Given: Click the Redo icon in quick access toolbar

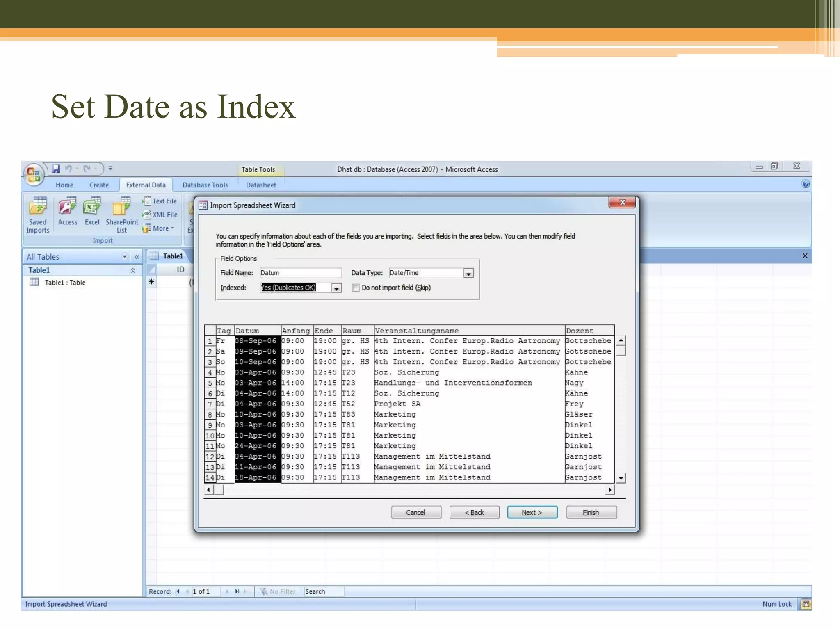Looking at the screenshot, I should pyautogui.click(x=87, y=169).
